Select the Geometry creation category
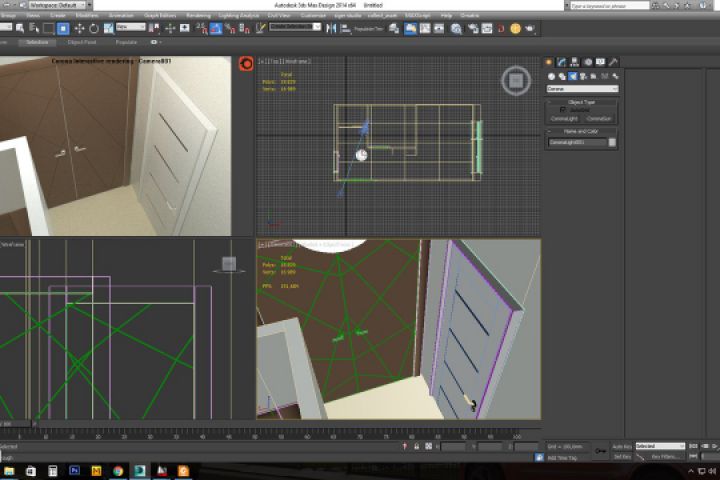Screen dimensions: 720x480 551,76
